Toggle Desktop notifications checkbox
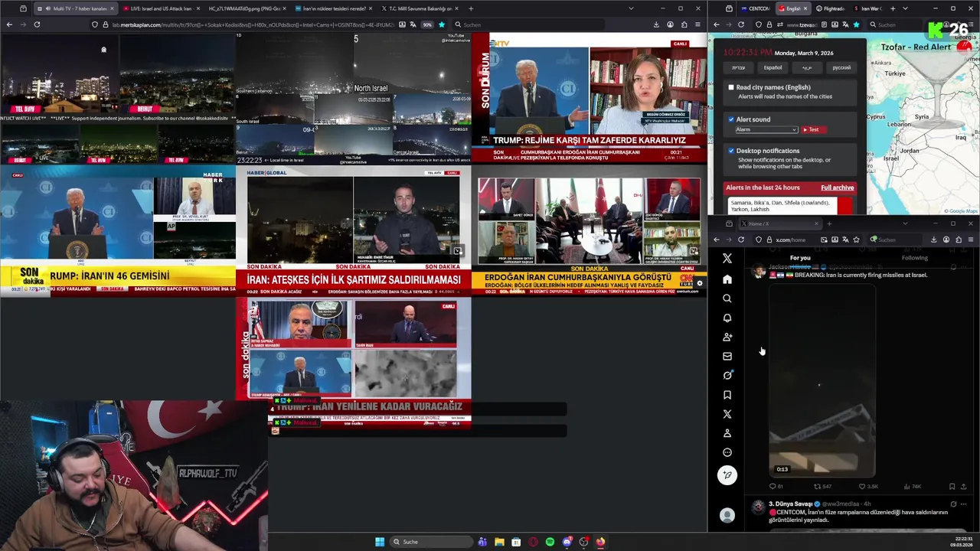Viewport: 980px width, 551px height. click(x=731, y=151)
